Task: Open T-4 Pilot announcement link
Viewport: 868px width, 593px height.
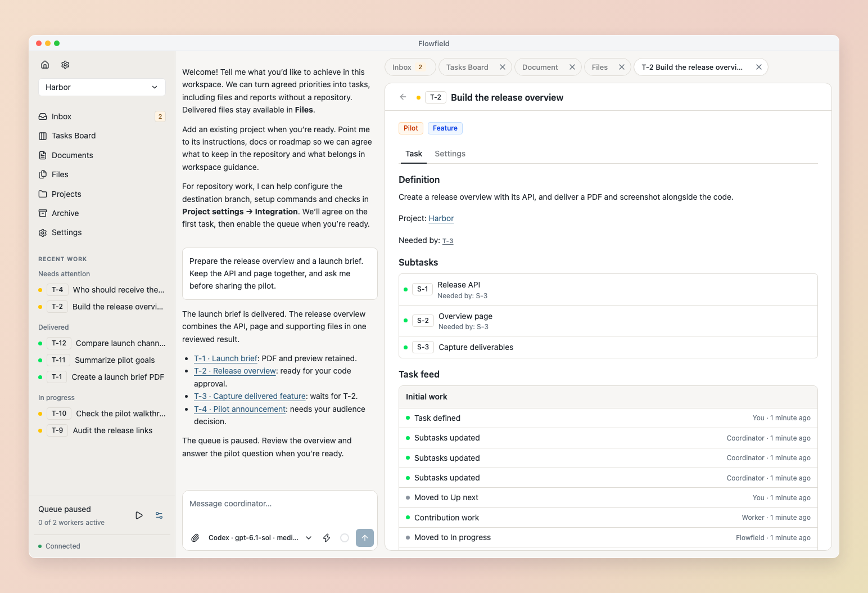Action: tap(240, 409)
